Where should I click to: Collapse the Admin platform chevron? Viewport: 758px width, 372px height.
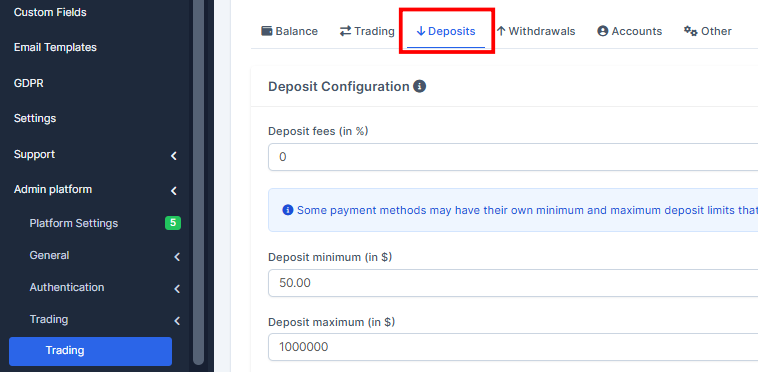click(174, 191)
